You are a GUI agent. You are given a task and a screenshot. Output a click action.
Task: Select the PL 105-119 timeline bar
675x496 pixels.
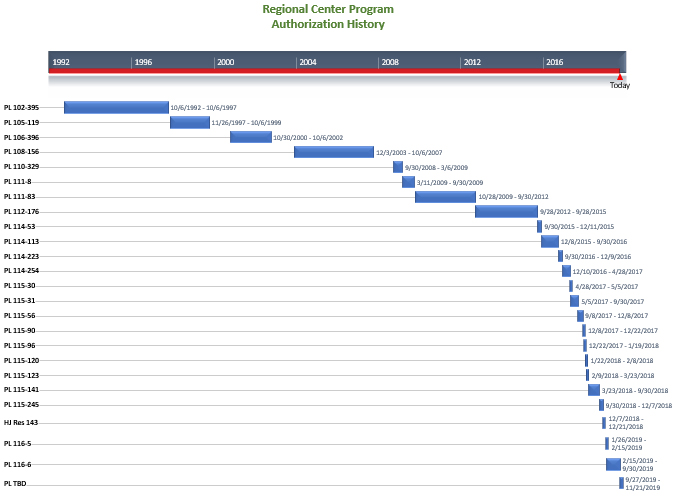point(190,122)
